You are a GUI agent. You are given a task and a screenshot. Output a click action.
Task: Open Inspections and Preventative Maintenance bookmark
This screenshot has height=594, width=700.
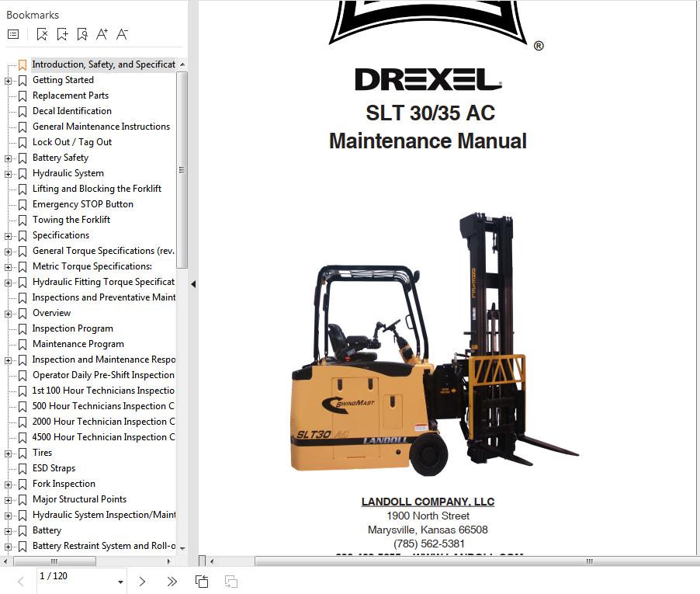click(x=103, y=297)
